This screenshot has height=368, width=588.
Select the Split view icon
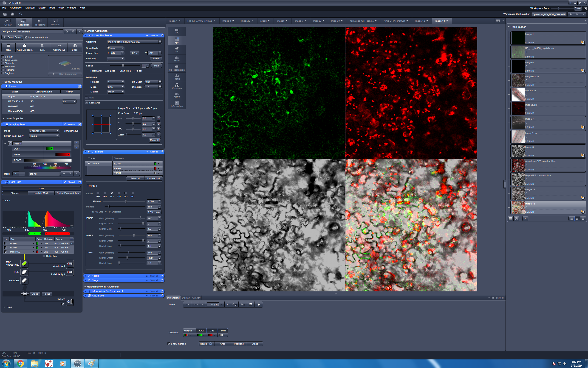(x=177, y=40)
